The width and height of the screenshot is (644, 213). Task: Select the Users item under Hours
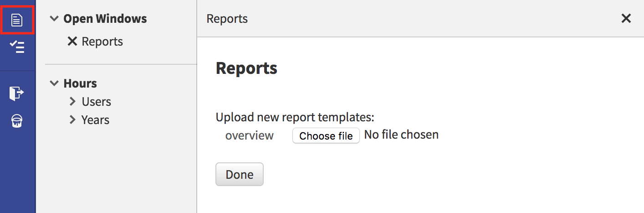pyautogui.click(x=97, y=102)
